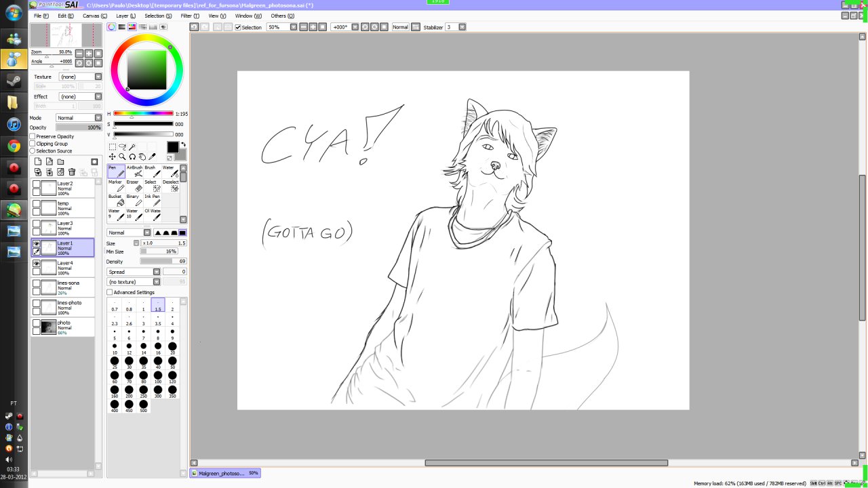Select the Binary pen tool
The height and width of the screenshot is (488, 868).
click(x=134, y=200)
